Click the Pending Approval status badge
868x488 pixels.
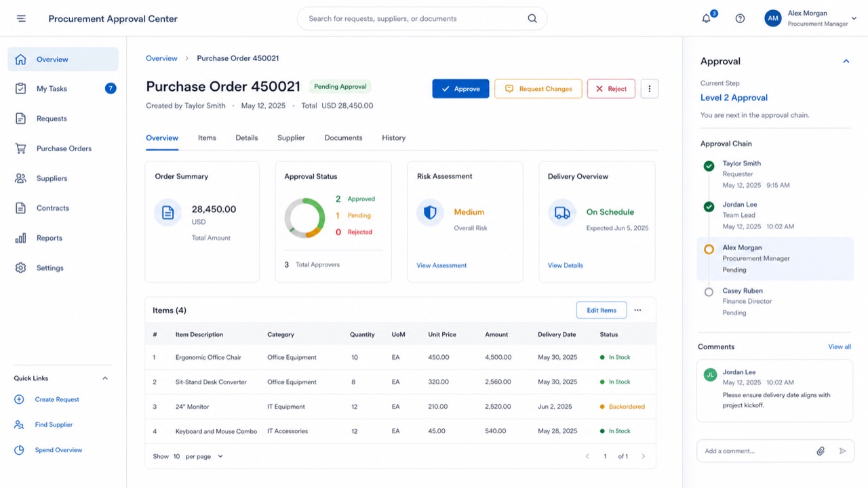340,87
